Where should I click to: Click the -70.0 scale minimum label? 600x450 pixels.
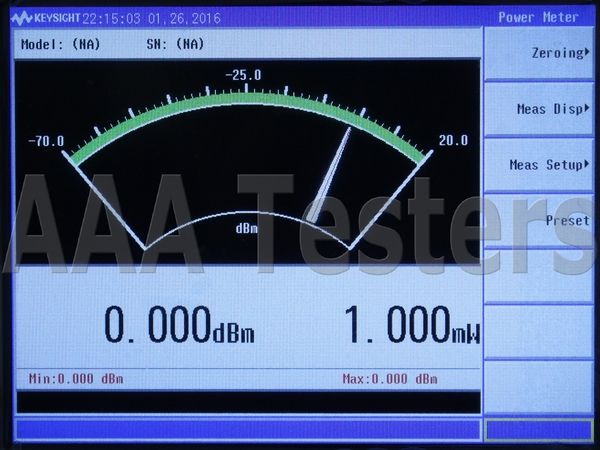click(x=46, y=141)
